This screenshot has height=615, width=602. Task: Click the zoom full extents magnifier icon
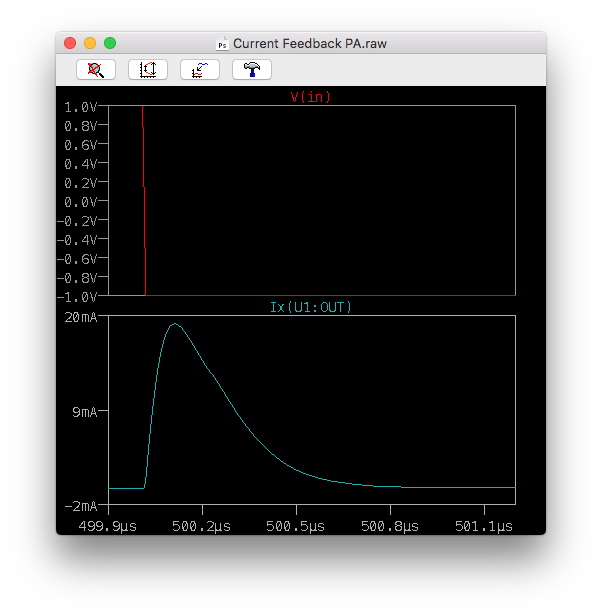click(x=96, y=70)
